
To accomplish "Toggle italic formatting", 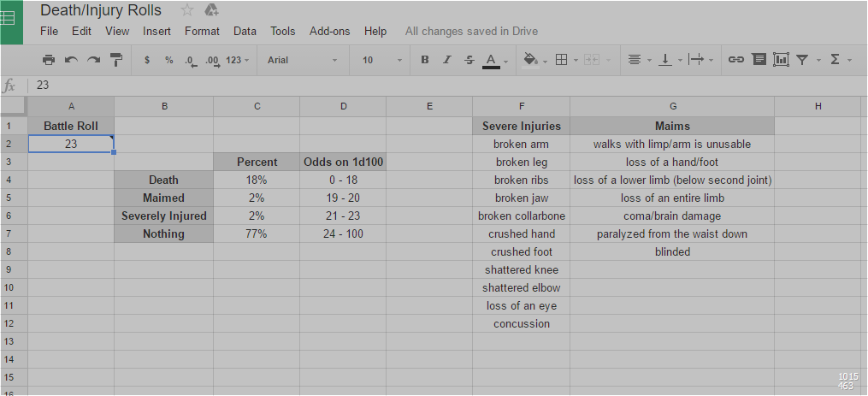I will (x=446, y=60).
